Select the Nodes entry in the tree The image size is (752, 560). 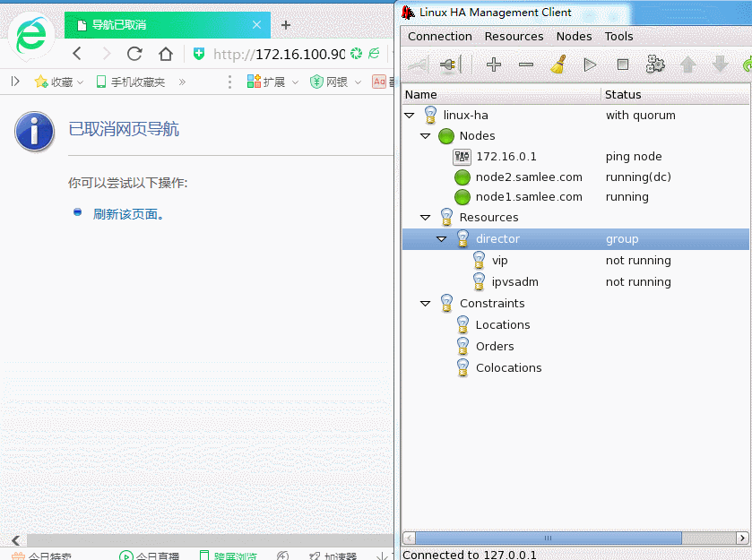[477, 136]
